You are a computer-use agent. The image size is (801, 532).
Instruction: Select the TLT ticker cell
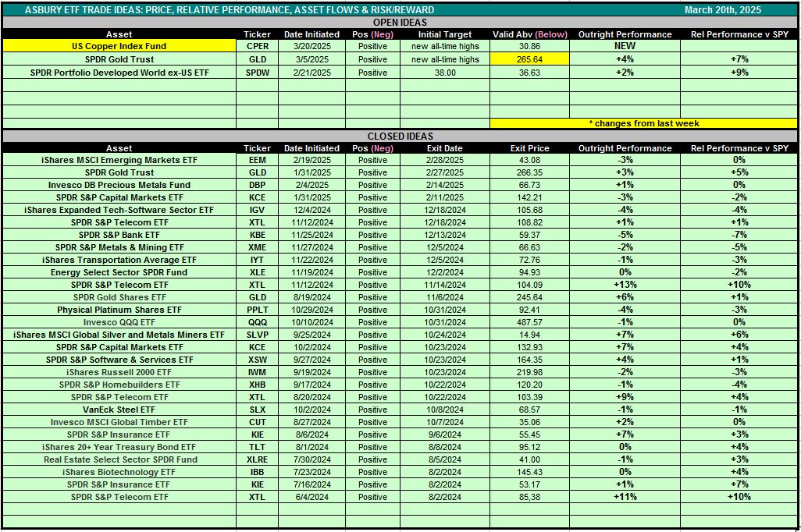257,447
